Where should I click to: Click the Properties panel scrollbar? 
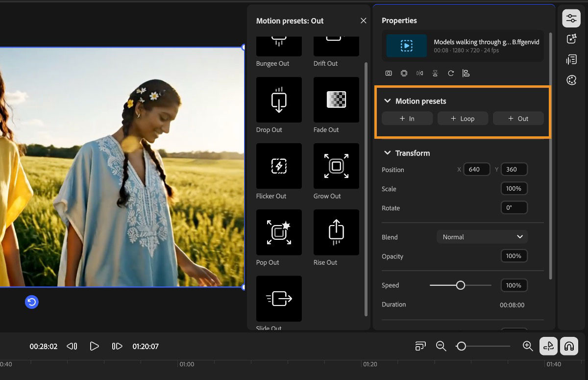point(551,156)
